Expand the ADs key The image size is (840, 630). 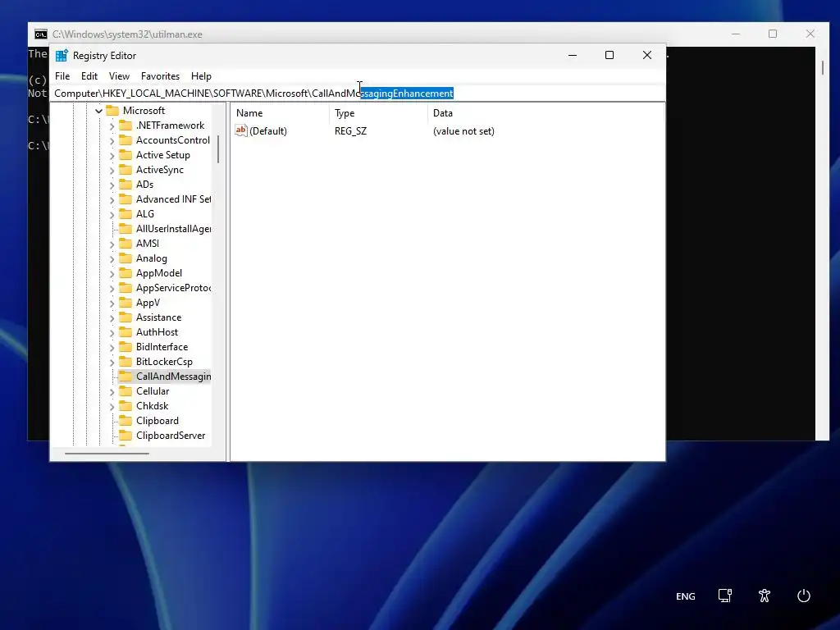[x=112, y=185]
